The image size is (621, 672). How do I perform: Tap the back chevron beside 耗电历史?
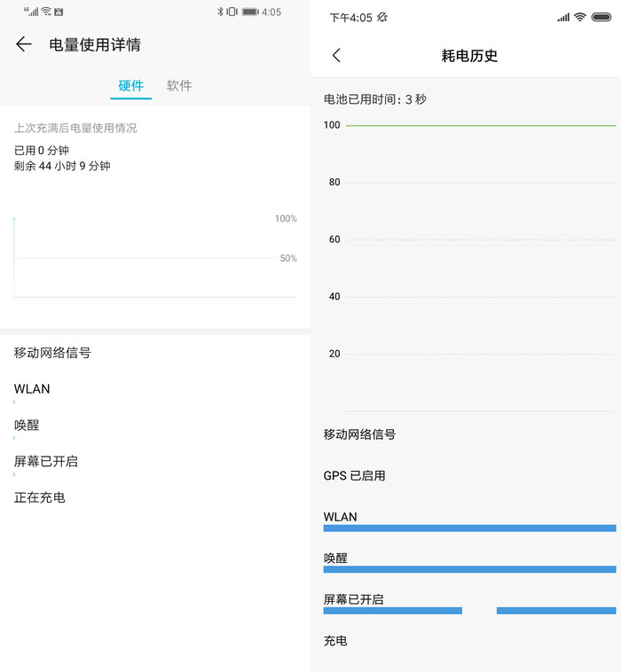[x=336, y=55]
